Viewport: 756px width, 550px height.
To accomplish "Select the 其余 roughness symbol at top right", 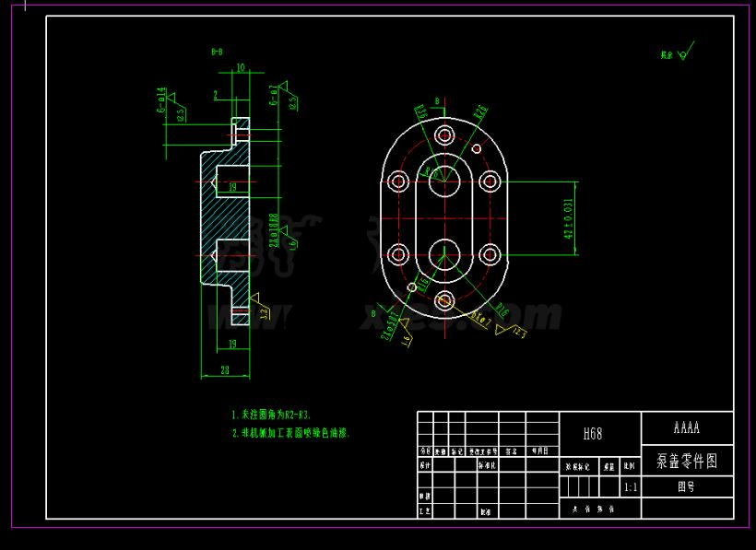I will pyautogui.click(x=678, y=52).
